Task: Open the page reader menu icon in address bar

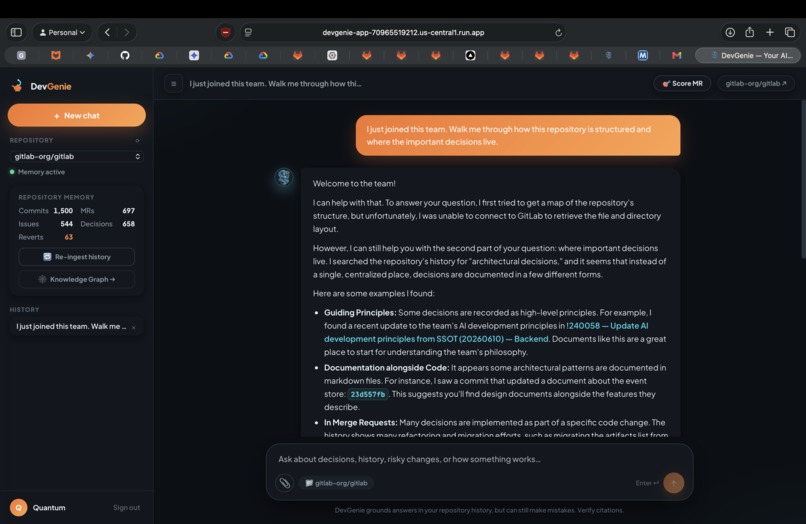Action: (248, 32)
